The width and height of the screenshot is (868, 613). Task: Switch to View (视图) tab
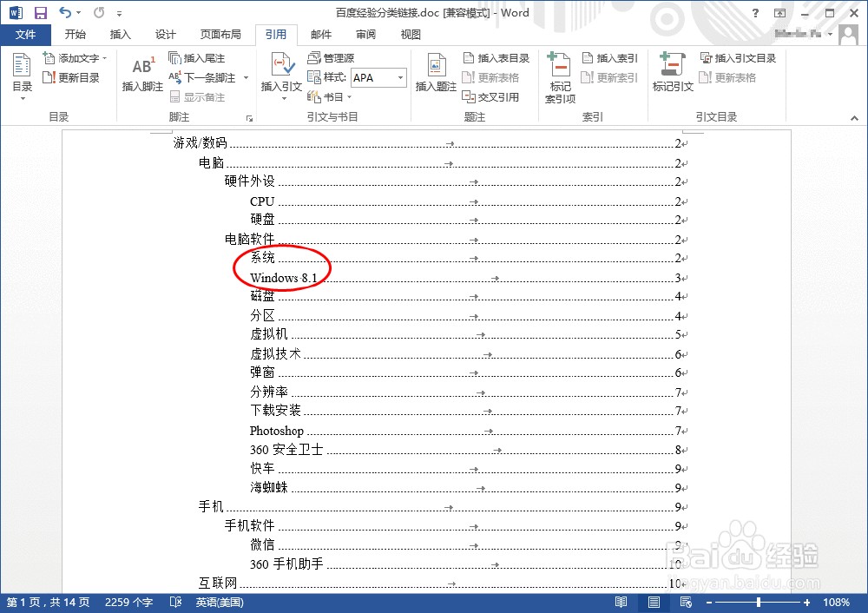[x=411, y=35]
